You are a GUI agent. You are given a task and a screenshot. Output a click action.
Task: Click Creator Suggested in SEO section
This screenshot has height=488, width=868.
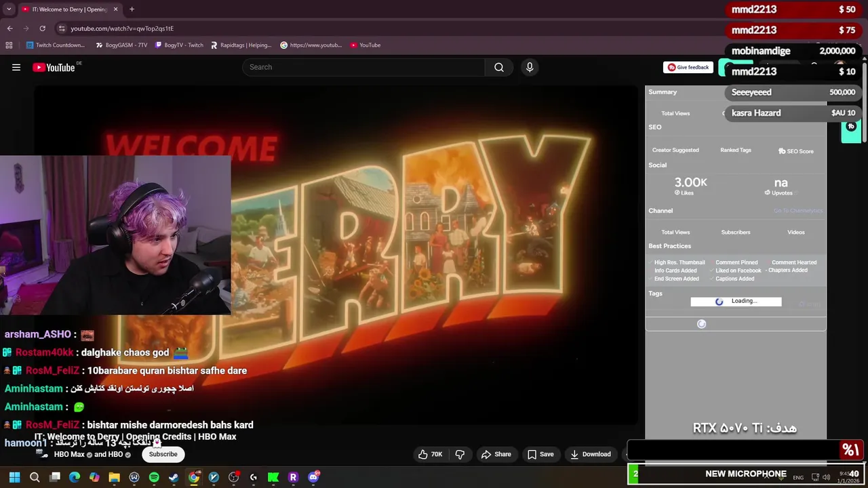pyautogui.click(x=675, y=150)
